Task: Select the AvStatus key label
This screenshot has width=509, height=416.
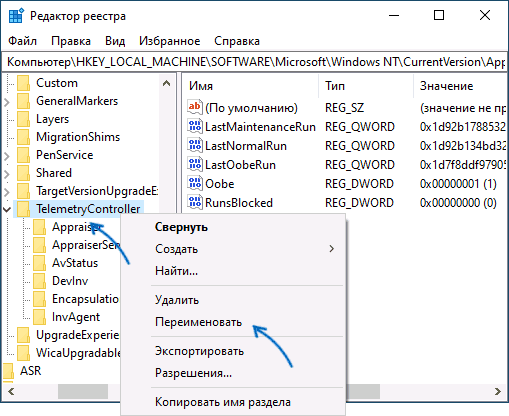Action: point(75,263)
